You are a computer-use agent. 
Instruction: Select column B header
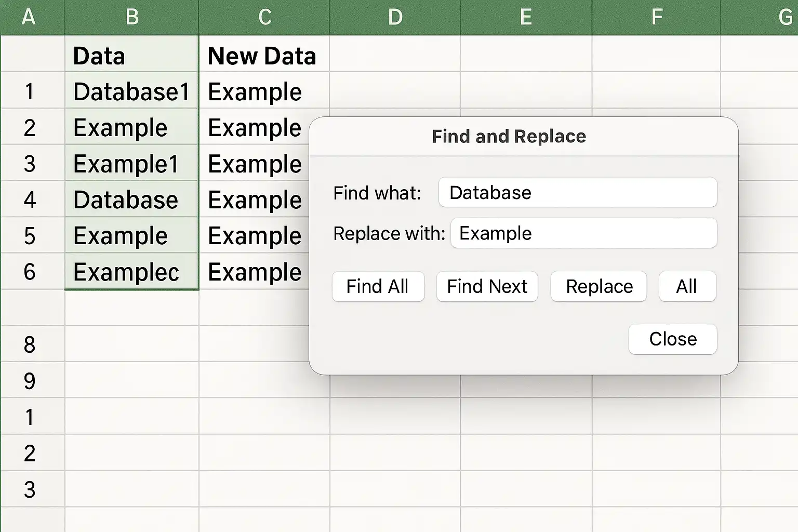tap(132, 17)
